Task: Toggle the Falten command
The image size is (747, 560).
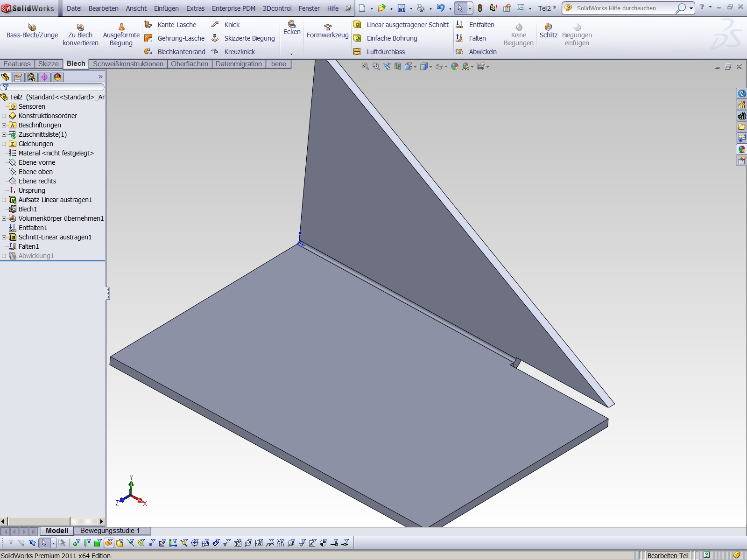Action: pos(477,38)
